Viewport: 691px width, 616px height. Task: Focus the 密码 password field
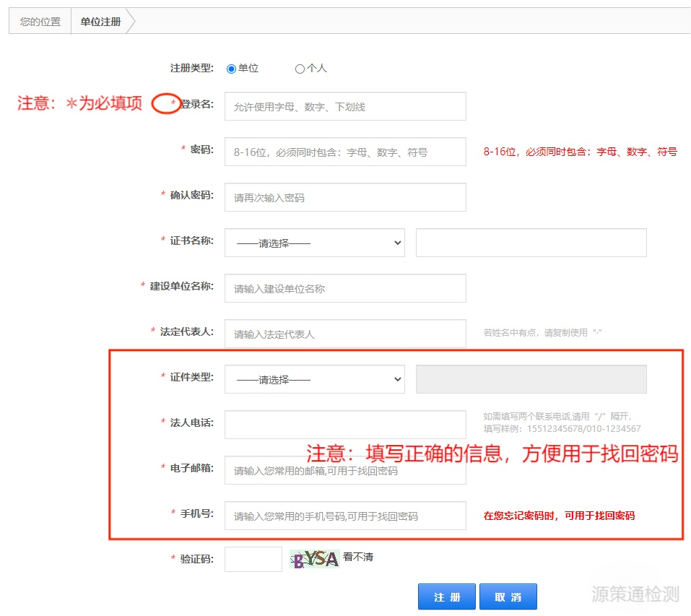pos(345,152)
